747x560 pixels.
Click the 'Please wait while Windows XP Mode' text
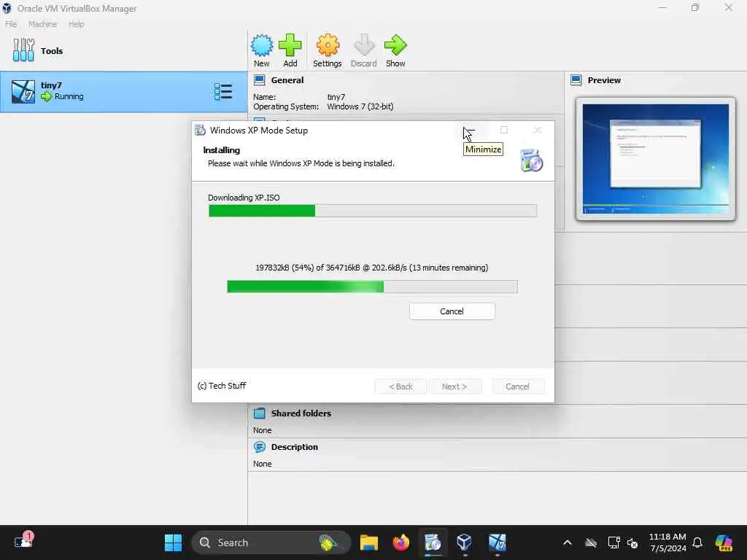pyautogui.click(x=301, y=163)
